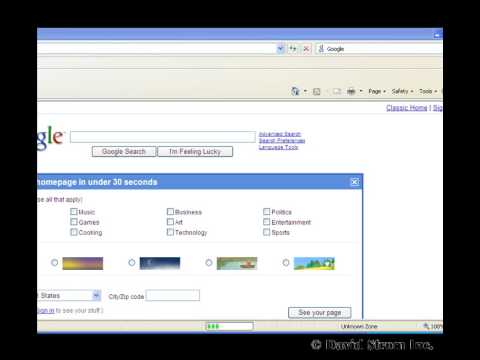Screen dimensions: 480x360
Task: Open the Safety menu
Action: pos(402,91)
